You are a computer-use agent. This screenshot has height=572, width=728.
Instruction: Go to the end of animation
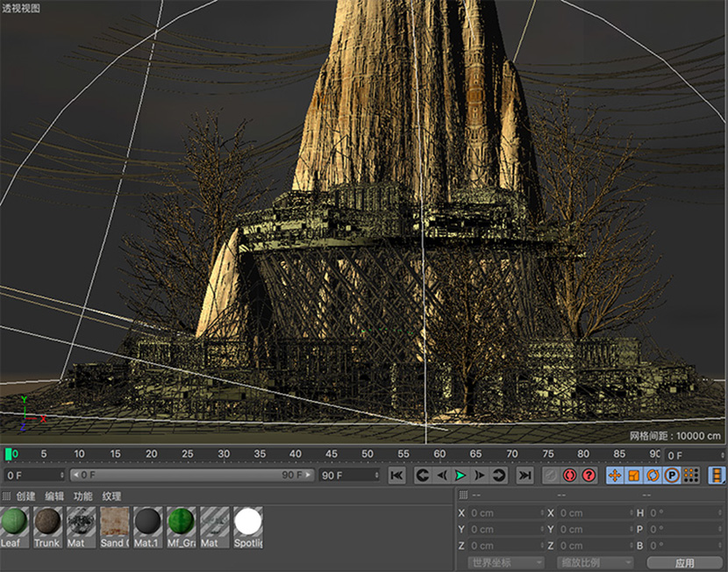pos(525,475)
